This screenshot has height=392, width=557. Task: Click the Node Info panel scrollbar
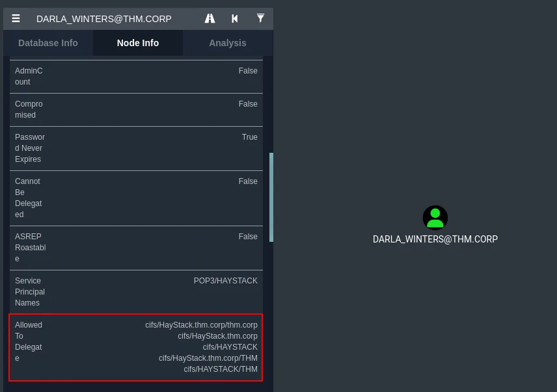pyautogui.click(x=271, y=197)
